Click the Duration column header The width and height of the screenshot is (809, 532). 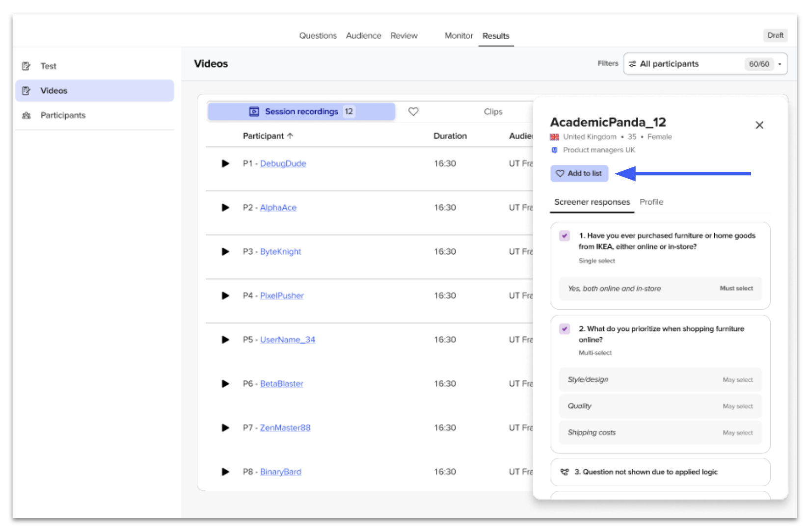point(450,136)
